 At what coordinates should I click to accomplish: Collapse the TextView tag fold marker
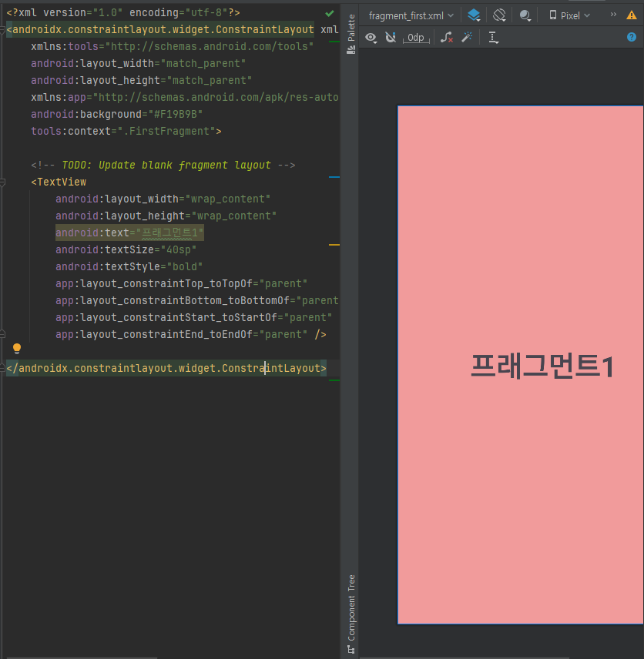point(2,182)
